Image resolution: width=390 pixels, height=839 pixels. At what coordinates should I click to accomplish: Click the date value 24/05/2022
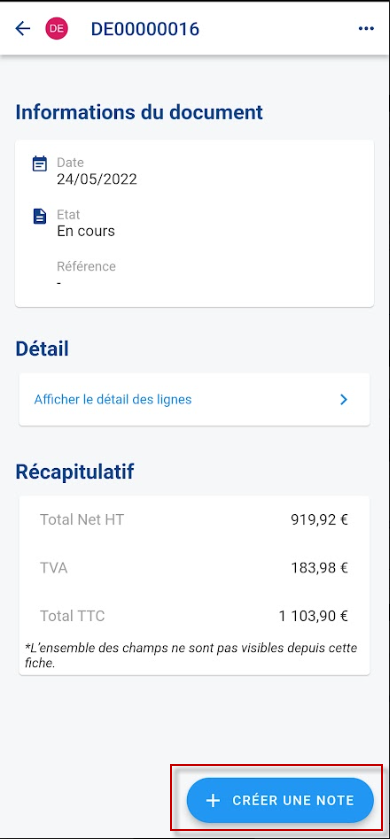pos(97,179)
